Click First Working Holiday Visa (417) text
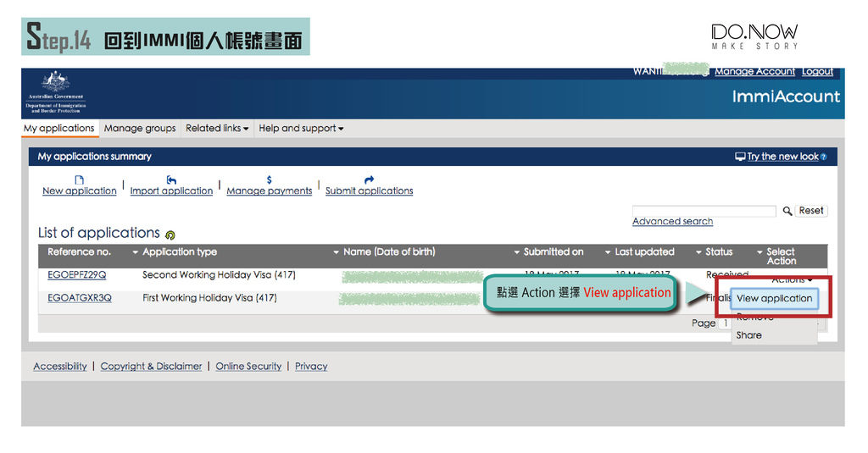Image resolution: width=868 pixels, height=453 pixels. (209, 298)
